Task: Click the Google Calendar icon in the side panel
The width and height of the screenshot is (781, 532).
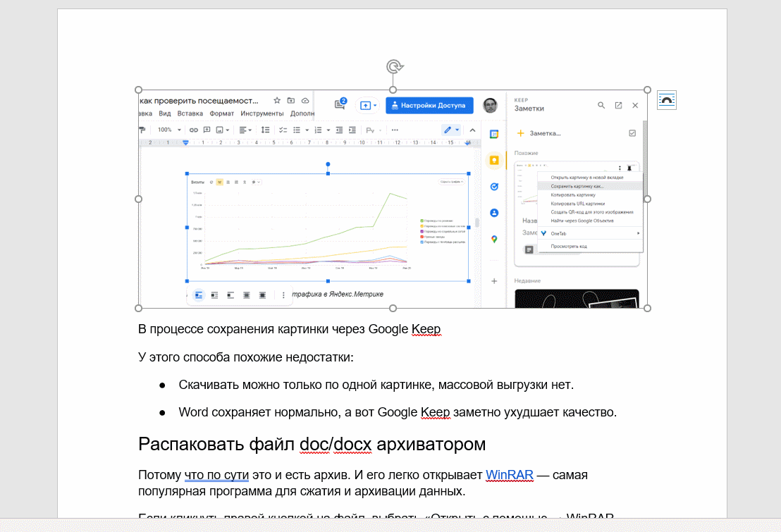Action: [x=494, y=134]
